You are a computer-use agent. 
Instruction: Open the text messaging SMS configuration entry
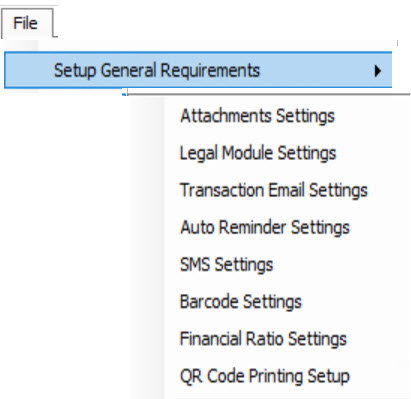[x=226, y=265]
